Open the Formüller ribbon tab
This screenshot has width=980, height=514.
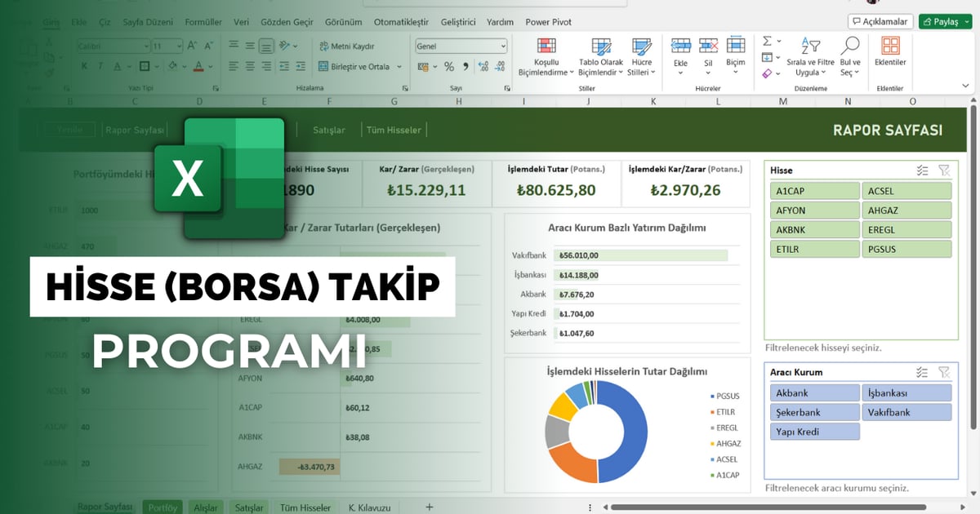[203, 22]
